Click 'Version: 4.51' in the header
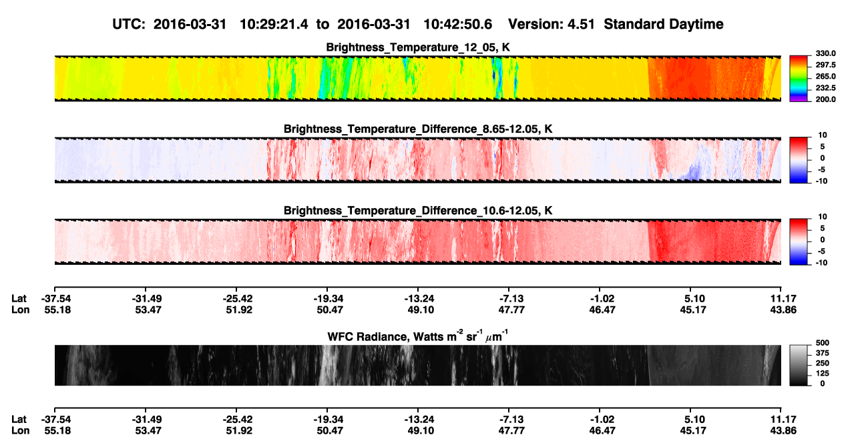Image resolution: width=868 pixels, height=445 pixels. pos(552,25)
